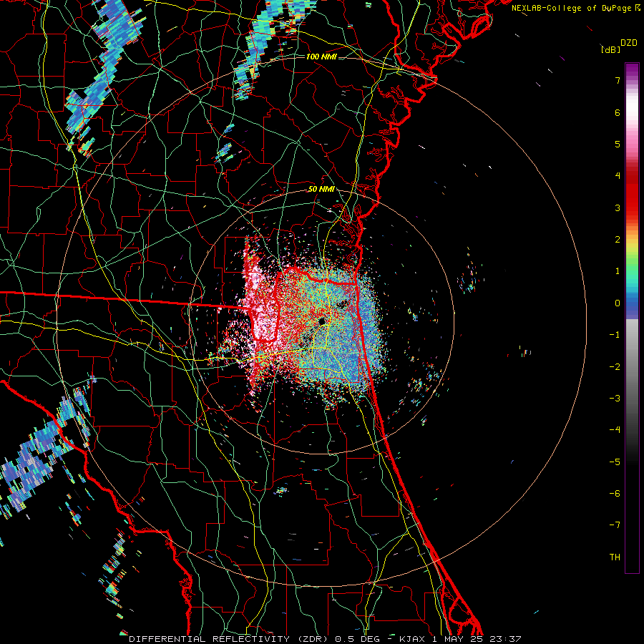
Task: Click the [dB] unit label
Action: click(x=610, y=49)
